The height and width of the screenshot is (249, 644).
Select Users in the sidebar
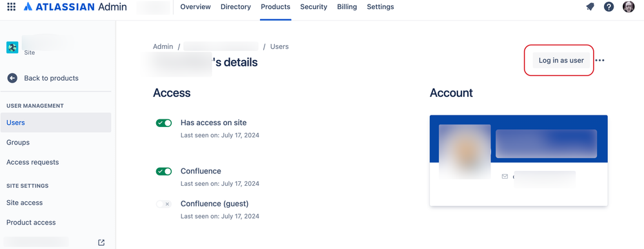[x=56, y=123]
